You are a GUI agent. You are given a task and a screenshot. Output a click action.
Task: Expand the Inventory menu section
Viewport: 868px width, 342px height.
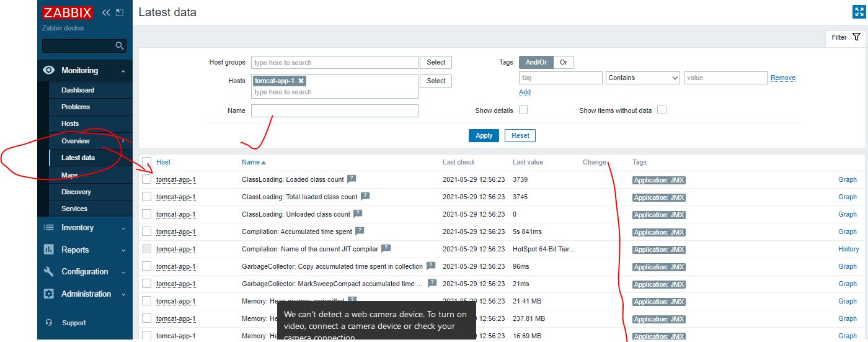[85, 228]
